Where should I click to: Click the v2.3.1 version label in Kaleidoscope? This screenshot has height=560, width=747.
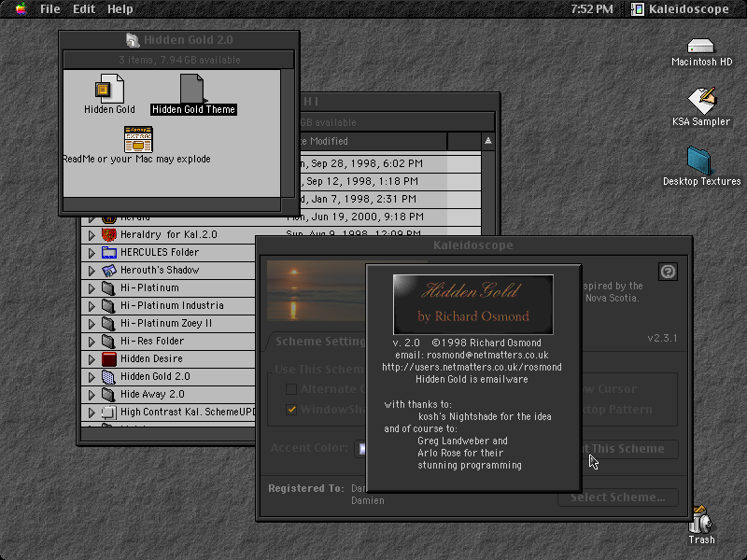pos(662,338)
